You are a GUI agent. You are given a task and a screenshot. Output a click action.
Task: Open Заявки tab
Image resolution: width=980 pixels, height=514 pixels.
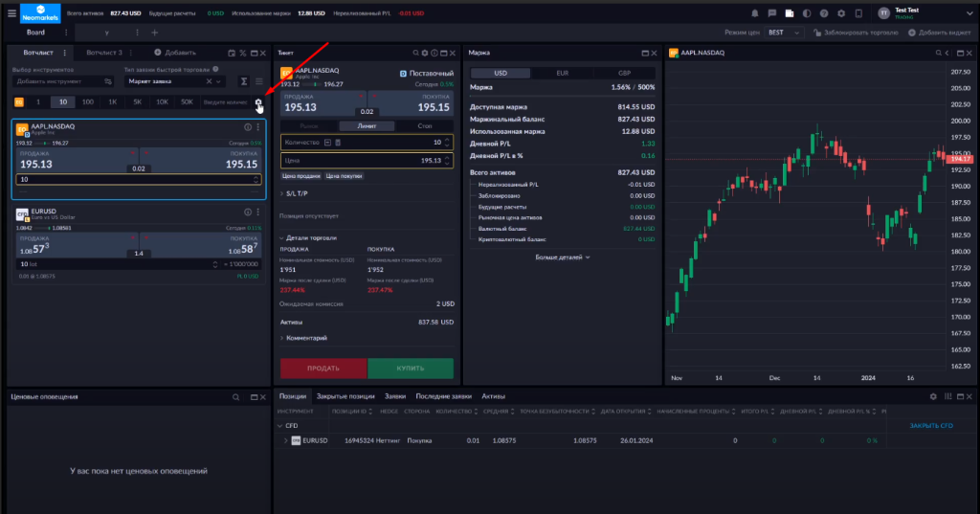(395, 396)
